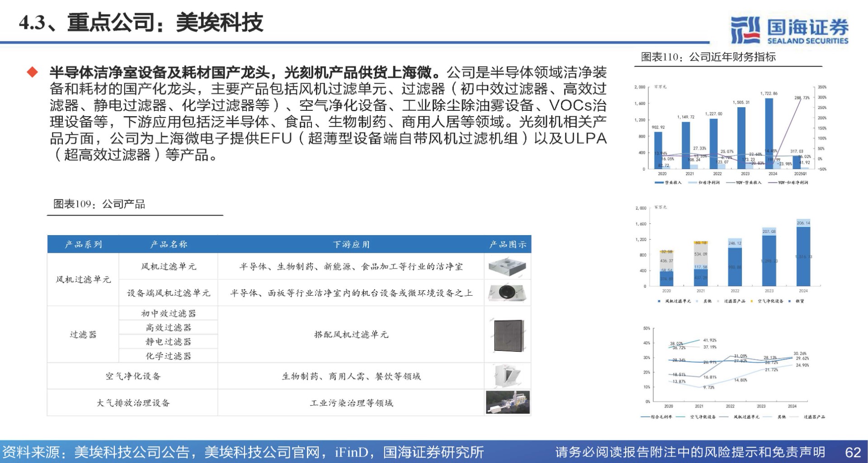Click the red diamond bullet marker
This screenshot has height=463, width=868.
pyautogui.click(x=33, y=72)
